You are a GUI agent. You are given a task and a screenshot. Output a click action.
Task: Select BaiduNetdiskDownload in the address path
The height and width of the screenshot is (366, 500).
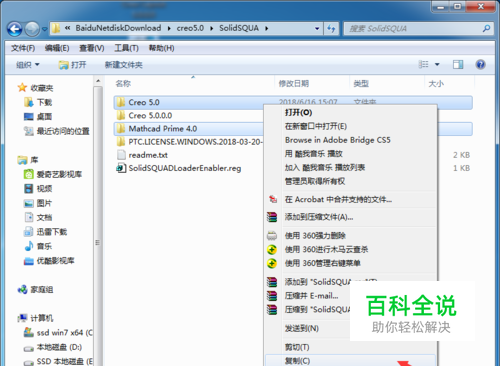pos(118,28)
